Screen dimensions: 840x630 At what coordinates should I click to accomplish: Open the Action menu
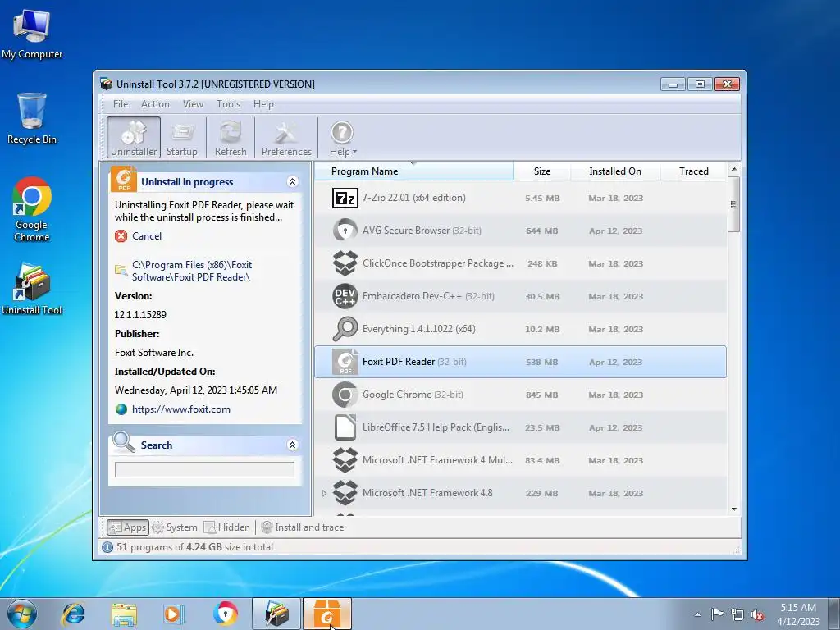pos(155,104)
